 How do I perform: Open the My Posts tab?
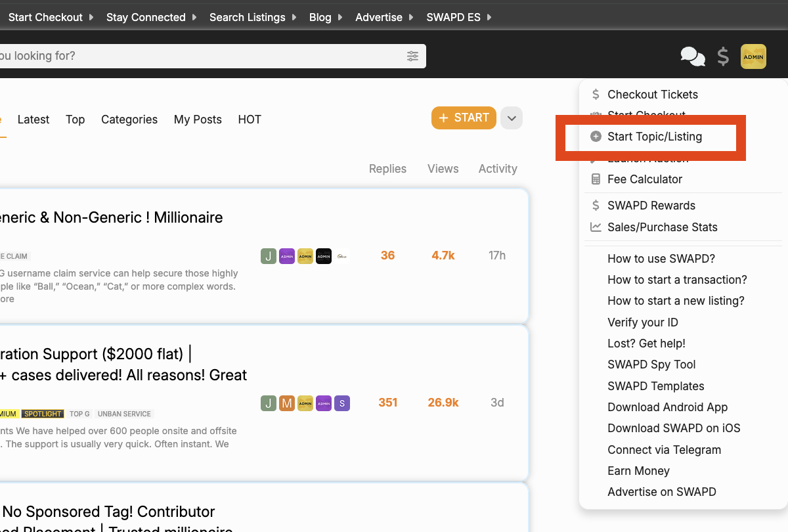[x=198, y=120]
